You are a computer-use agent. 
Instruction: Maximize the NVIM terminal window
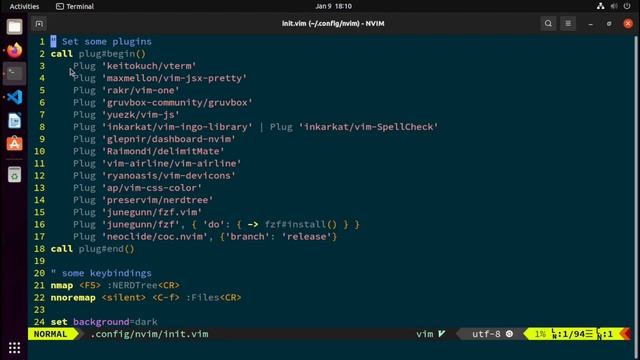pyautogui.click(x=609, y=24)
